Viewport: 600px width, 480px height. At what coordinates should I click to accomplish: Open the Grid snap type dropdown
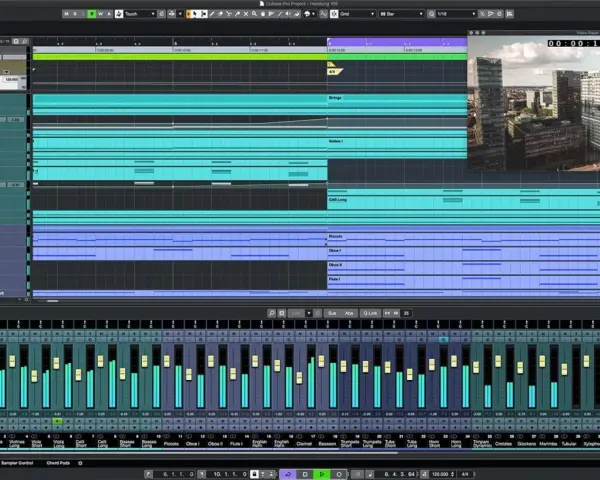coord(357,14)
